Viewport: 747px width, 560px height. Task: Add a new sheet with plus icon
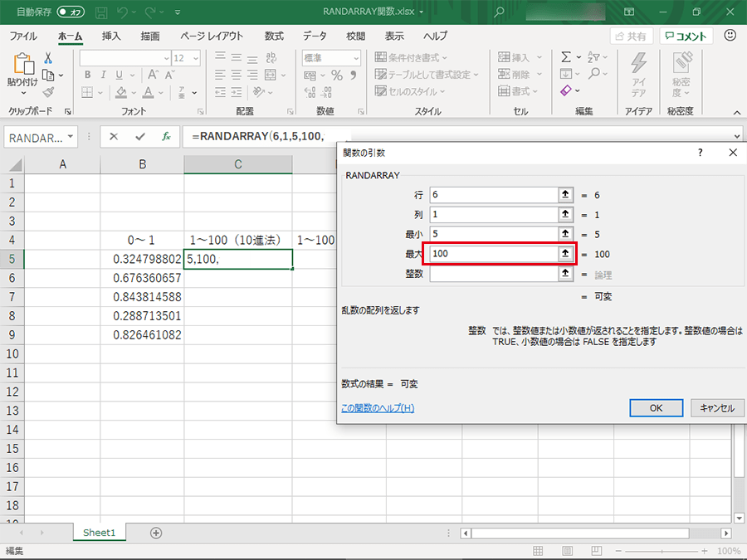click(x=156, y=533)
